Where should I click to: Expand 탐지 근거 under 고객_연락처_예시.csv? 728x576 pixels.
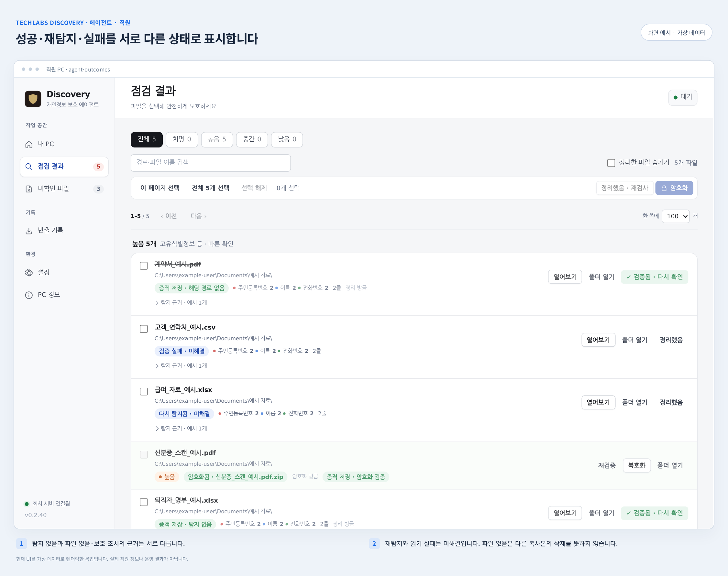[181, 366]
